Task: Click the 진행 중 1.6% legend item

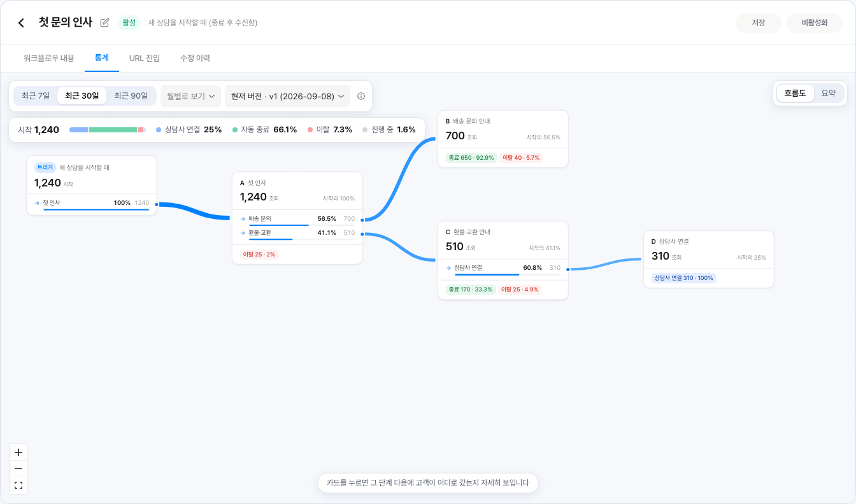Action: point(389,130)
